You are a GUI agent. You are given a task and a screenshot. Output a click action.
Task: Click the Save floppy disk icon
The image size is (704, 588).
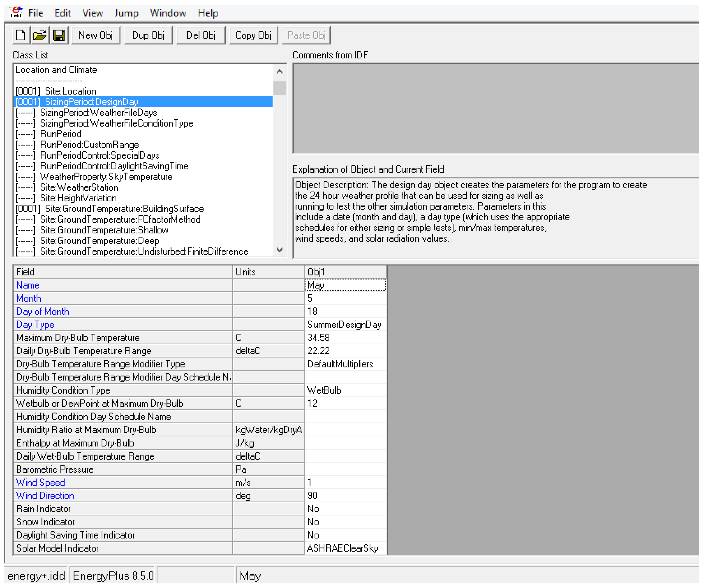(x=59, y=35)
